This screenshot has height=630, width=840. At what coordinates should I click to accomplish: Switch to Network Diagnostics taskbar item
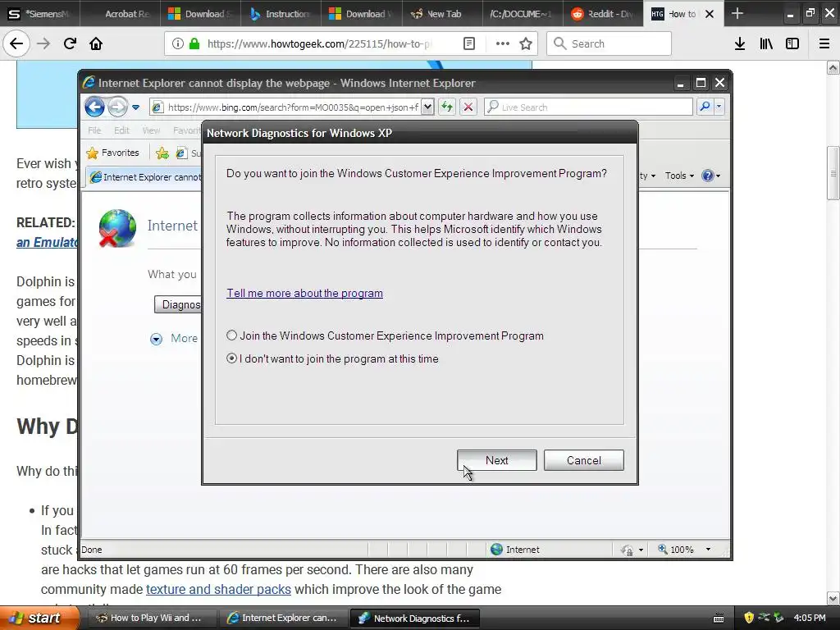tap(414, 618)
